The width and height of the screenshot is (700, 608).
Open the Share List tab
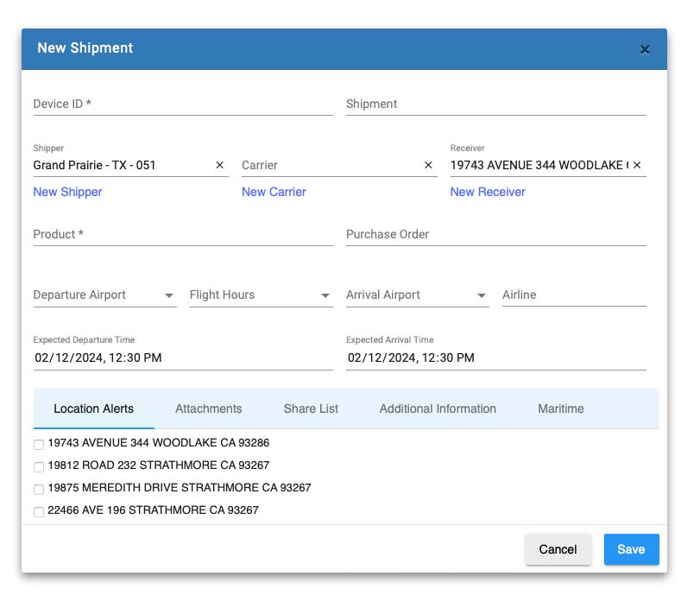[311, 408]
